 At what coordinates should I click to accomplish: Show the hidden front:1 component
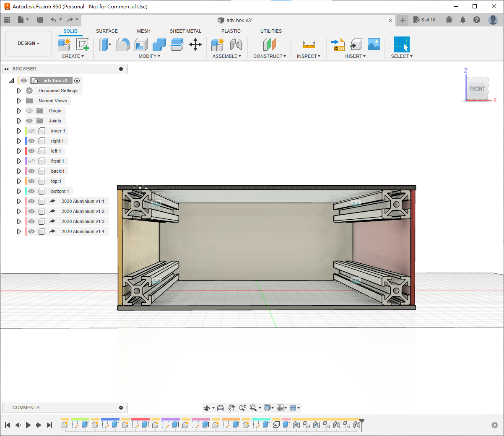pyautogui.click(x=31, y=161)
